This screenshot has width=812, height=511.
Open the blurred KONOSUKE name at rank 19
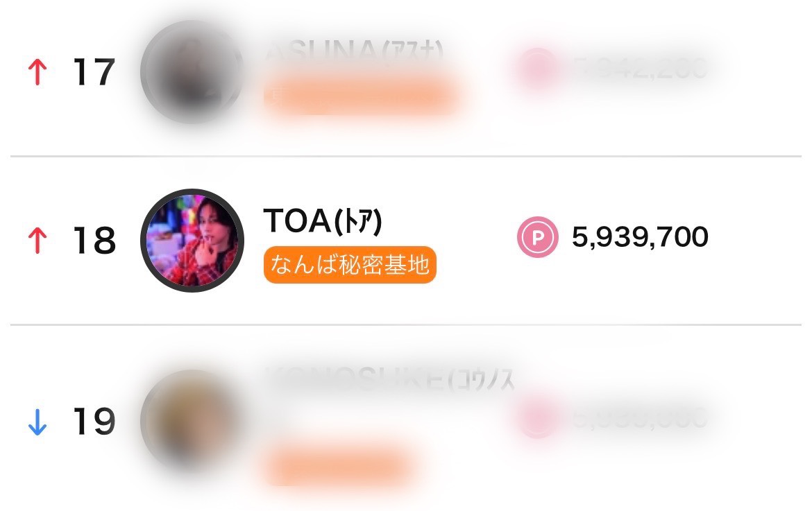point(389,381)
